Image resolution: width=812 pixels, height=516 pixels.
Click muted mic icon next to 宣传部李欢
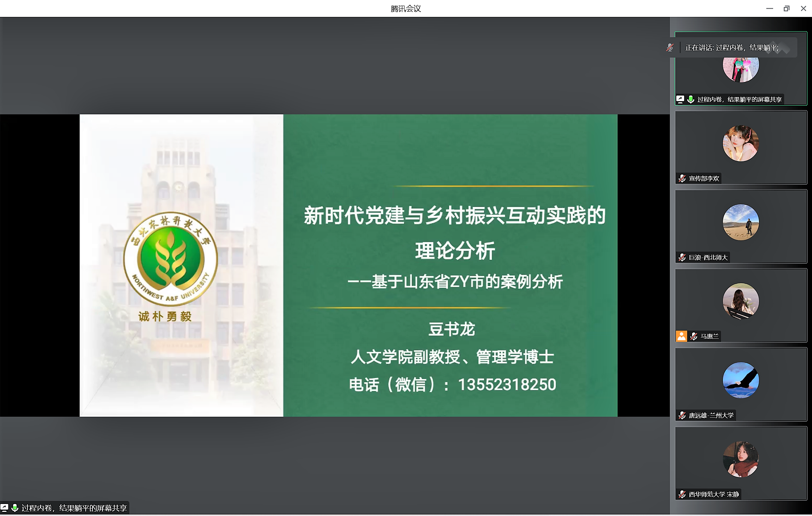(x=682, y=178)
